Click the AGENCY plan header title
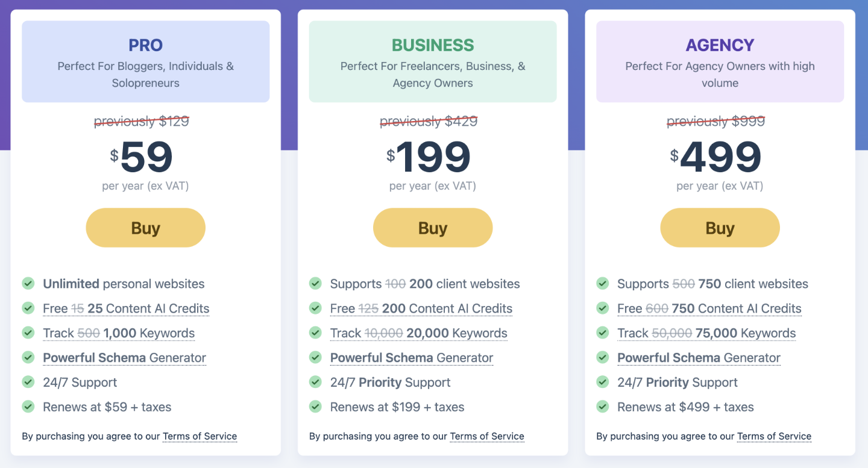868x468 pixels. coord(720,45)
